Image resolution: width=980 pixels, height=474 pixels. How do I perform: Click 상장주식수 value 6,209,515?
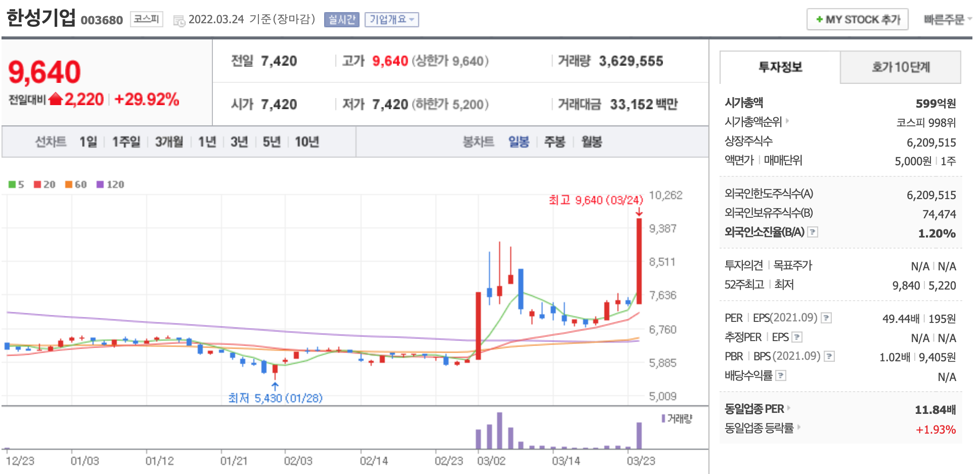click(x=931, y=143)
